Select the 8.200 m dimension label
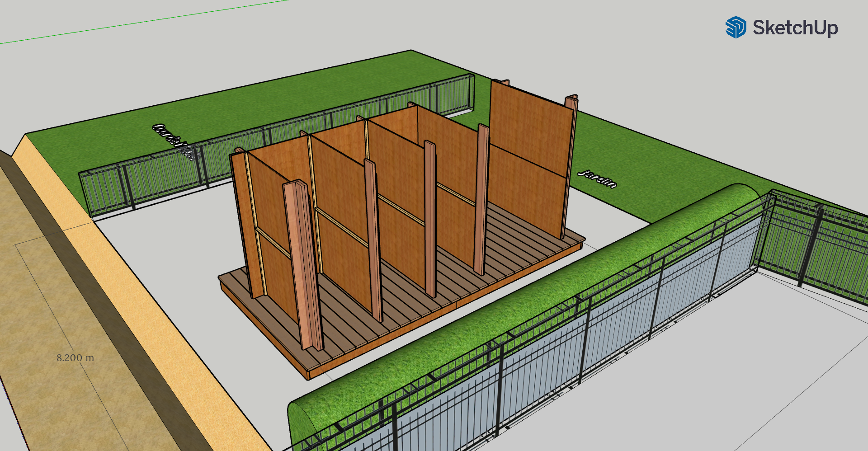 click(x=75, y=358)
